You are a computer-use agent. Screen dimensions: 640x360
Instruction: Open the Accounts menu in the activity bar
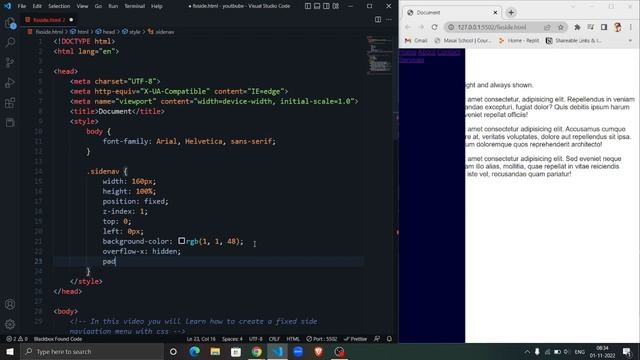(10, 304)
